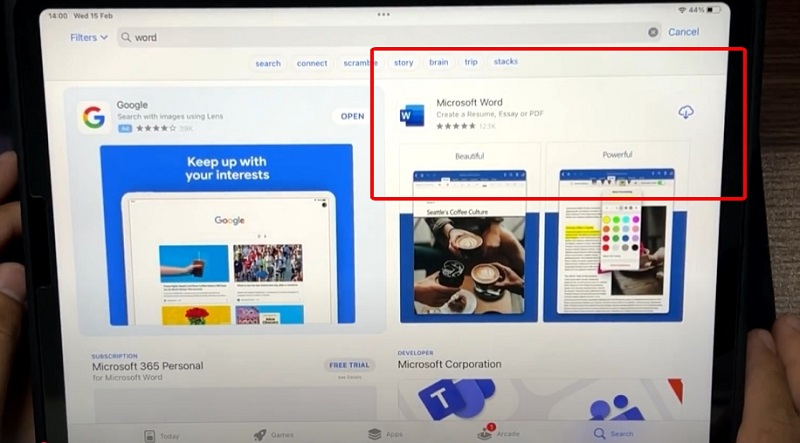View the Google 'Keep up with your interests' screenshot
Image resolution: width=800 pixels, height=443 pixels.
click(227, 234)
